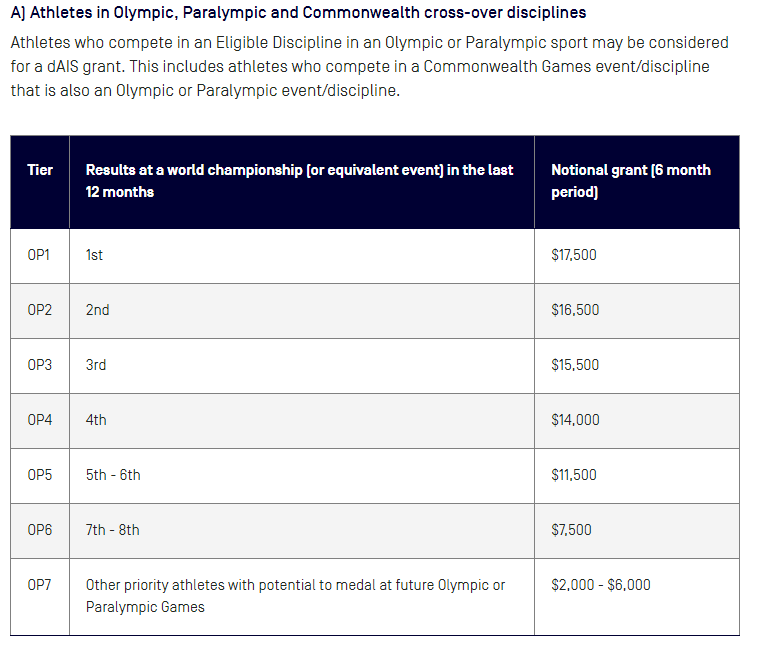Image resolution: width=757 pixels, height=658 pixels.
Task: Select the OP4 tier cell
Action: point(40,420)
